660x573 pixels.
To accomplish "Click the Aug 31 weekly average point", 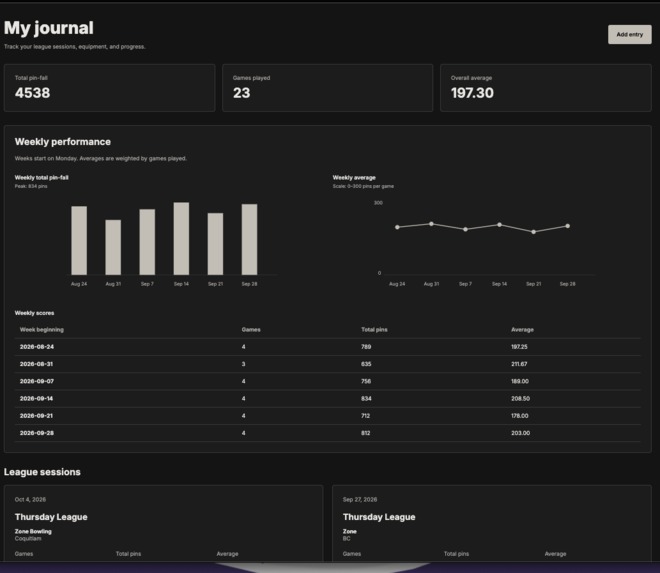I will (x=431, y=224).
